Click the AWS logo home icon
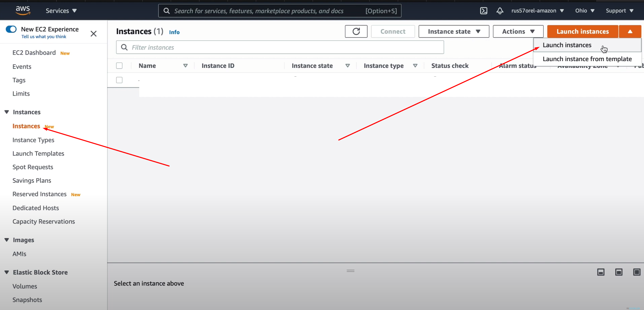The height and width of the screenshot is (310, 644). [x=23, y=10]
